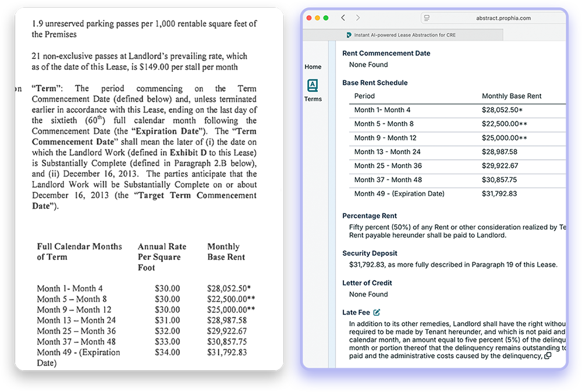The height and width of the screenshot is (392, 582).
Task: Open Home in the left sidebar
Action: coord(313,67)
